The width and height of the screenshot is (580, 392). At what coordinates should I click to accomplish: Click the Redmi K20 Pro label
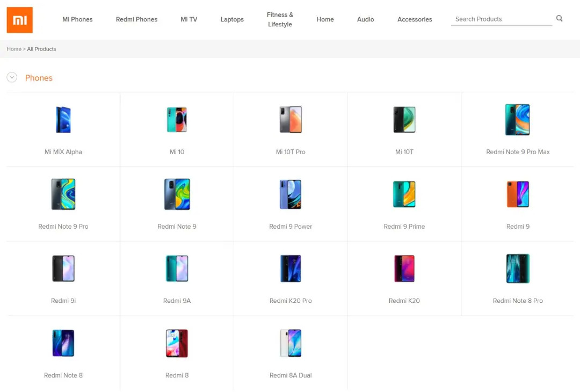pos(291,301)
